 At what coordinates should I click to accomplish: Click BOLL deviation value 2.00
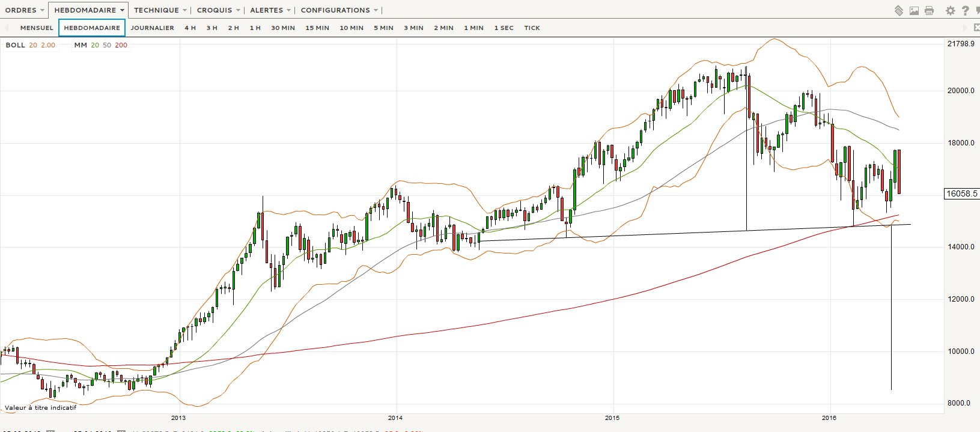(x=48, y=45)
